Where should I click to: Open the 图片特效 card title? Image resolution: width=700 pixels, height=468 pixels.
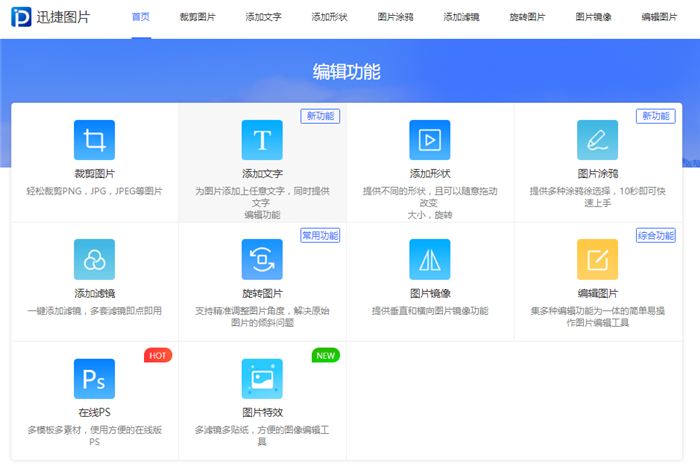tap(262, 413)
